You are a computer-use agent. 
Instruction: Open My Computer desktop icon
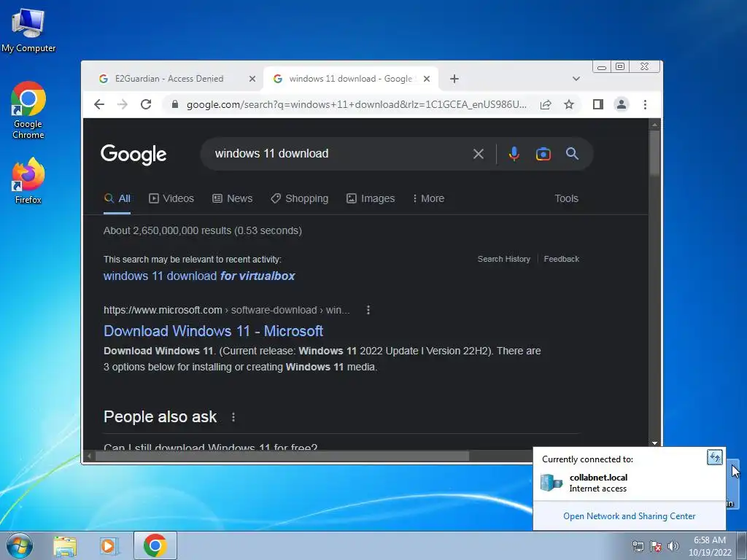point(28,31)
